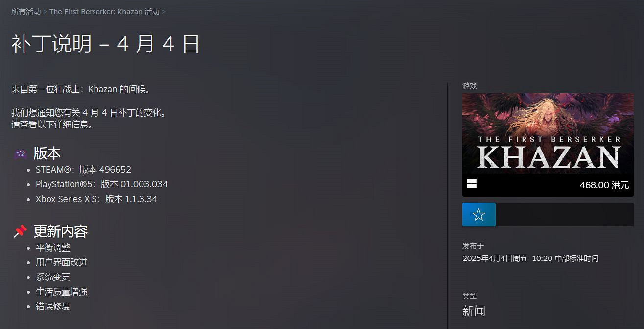Screen dimensions: 644x329
Task: Click the 用户界面改进 list item
Action: pos(62,262)
